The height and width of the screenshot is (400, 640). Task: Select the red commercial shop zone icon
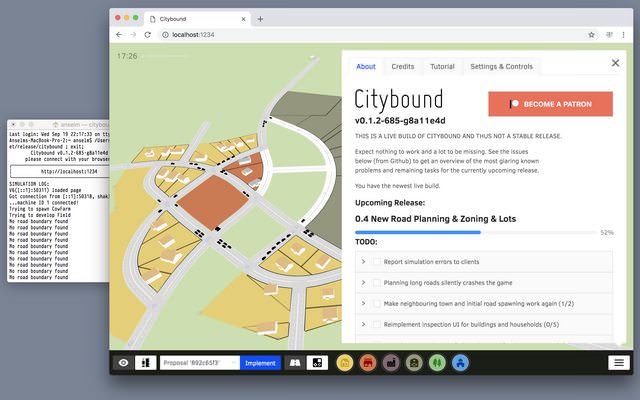[368, 362]
